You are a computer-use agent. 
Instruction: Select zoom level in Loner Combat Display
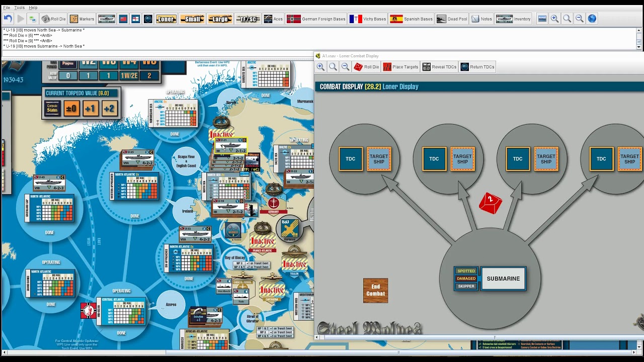point(333,67)
